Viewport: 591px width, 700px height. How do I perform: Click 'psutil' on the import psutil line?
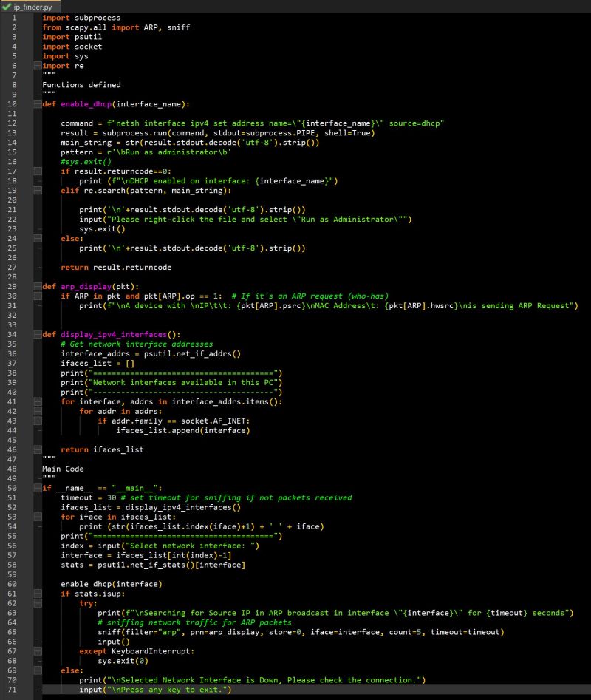88,37
